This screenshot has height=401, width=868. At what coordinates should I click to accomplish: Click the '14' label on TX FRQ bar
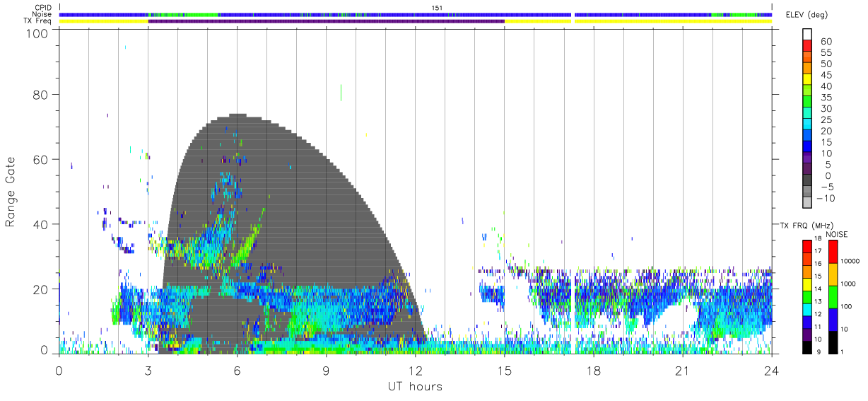[x=818, y=289]
